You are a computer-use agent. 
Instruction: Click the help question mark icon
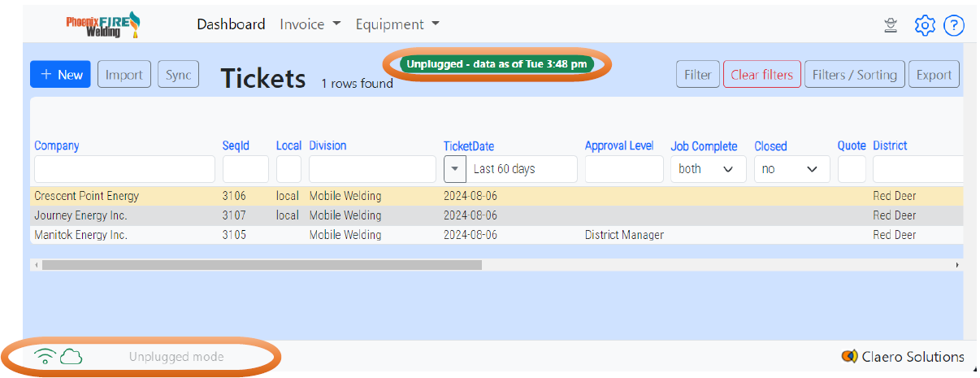tap(953, 25)
